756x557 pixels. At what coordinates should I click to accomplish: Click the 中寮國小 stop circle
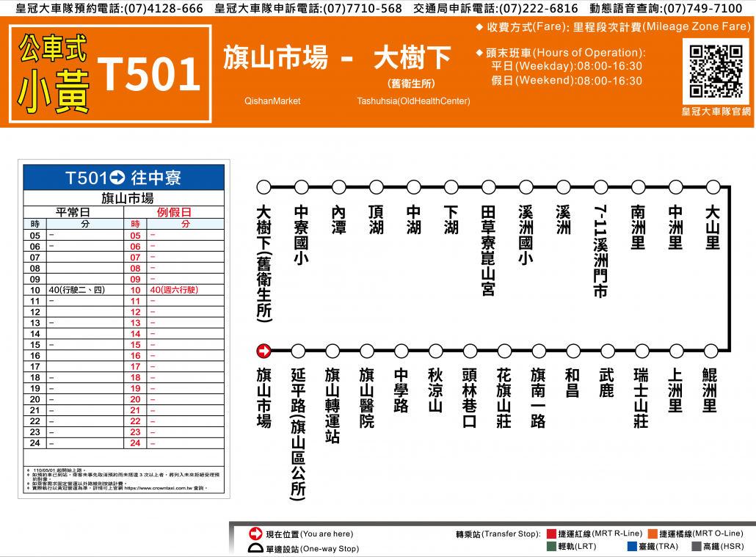click(301, 187)
